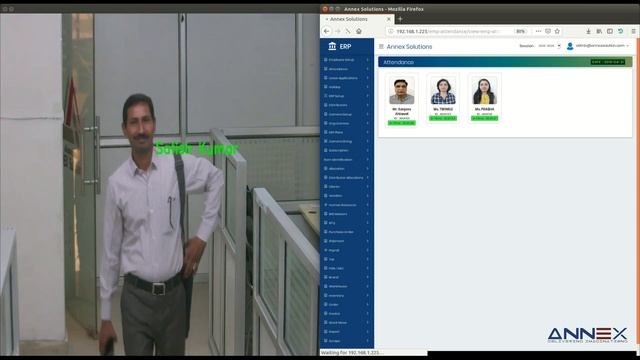Click grid icon beside Employee Setup

click(326, 60)
